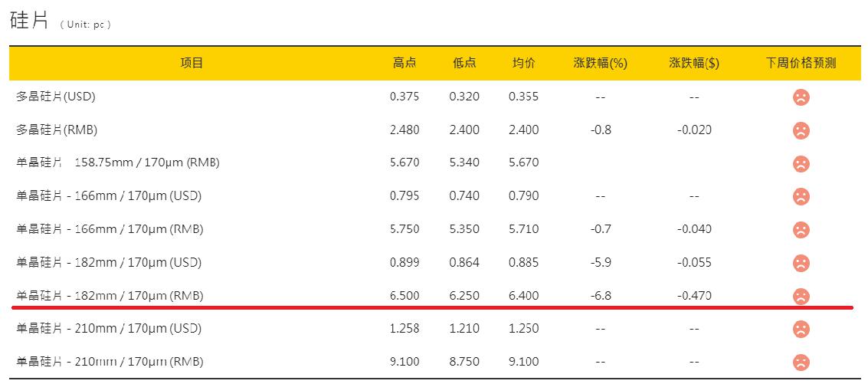Click the 均价 column header
Image resolution: width=868 pixels, height=384 pixels.
point(524,63)
